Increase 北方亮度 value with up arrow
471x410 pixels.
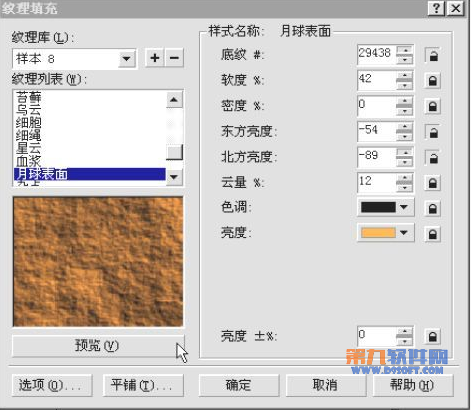(405, 153)
